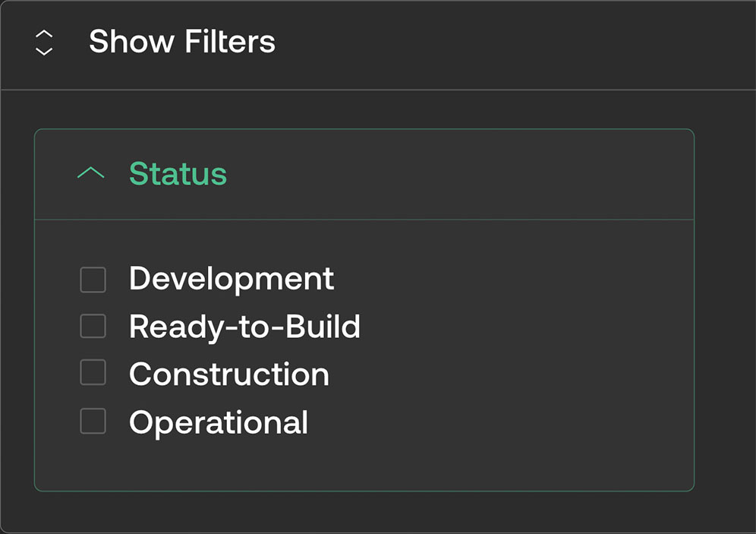This screenshot has width=756, height=534.
Task: Click the Development label text
Action: coord(232,279)
